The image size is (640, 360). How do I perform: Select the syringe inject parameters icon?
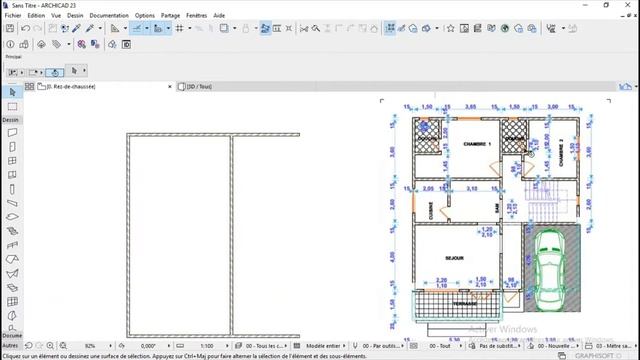(x=90, y=28)
